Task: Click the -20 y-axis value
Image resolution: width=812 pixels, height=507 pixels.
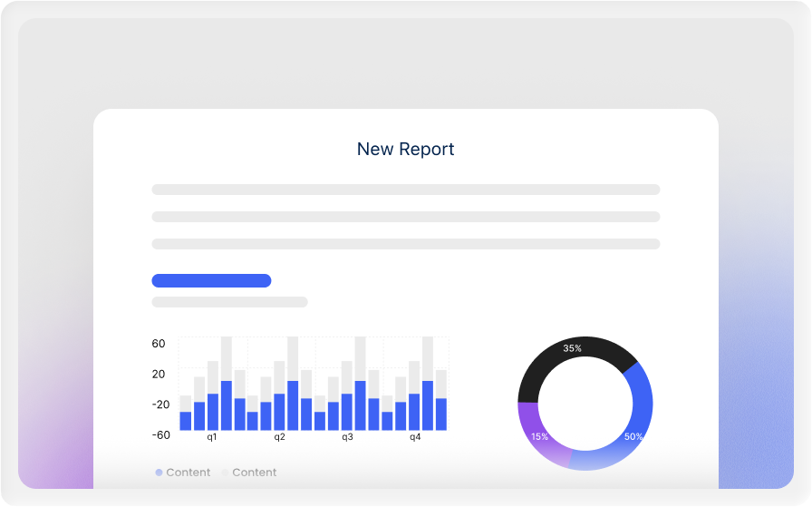Action: click(161, 405)
